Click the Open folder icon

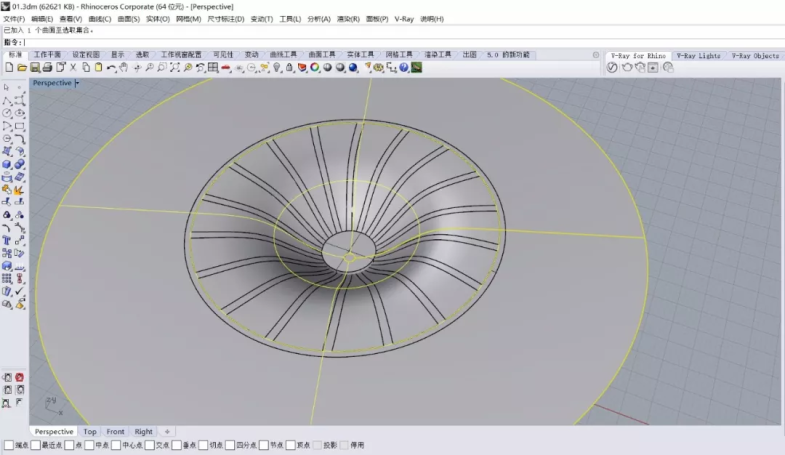click(21, 68)
